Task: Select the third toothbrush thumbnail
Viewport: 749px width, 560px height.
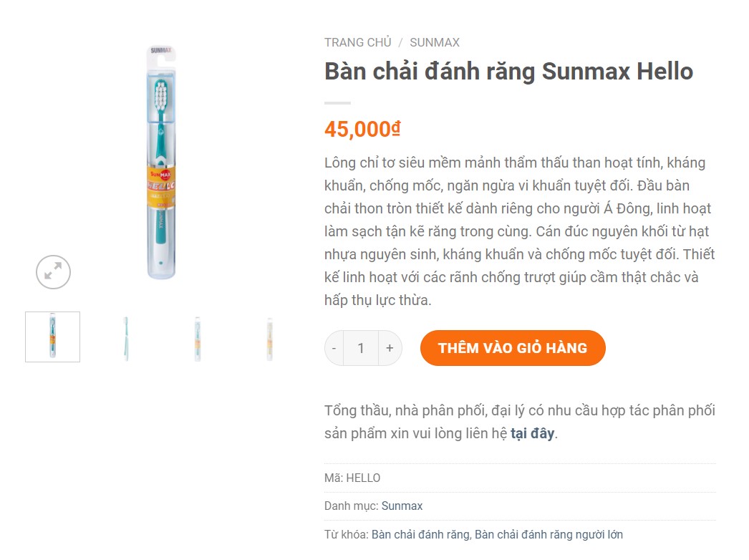Action: [x=197, y=337]
